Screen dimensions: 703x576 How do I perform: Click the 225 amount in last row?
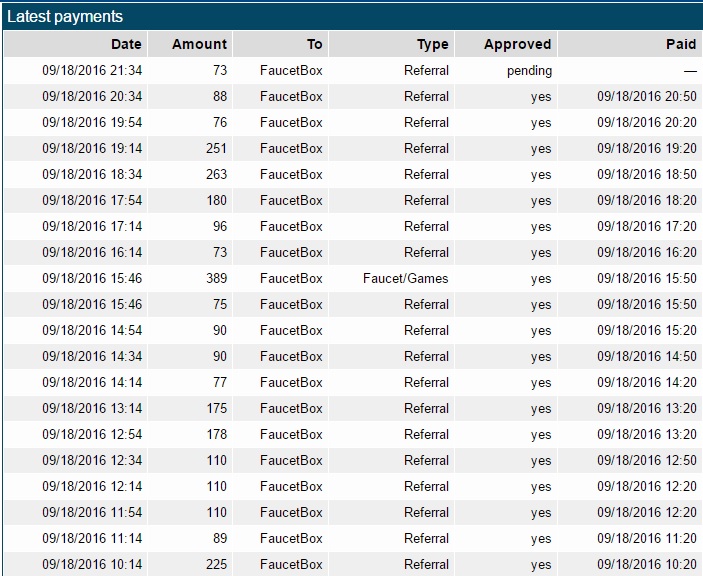[216, 564]
